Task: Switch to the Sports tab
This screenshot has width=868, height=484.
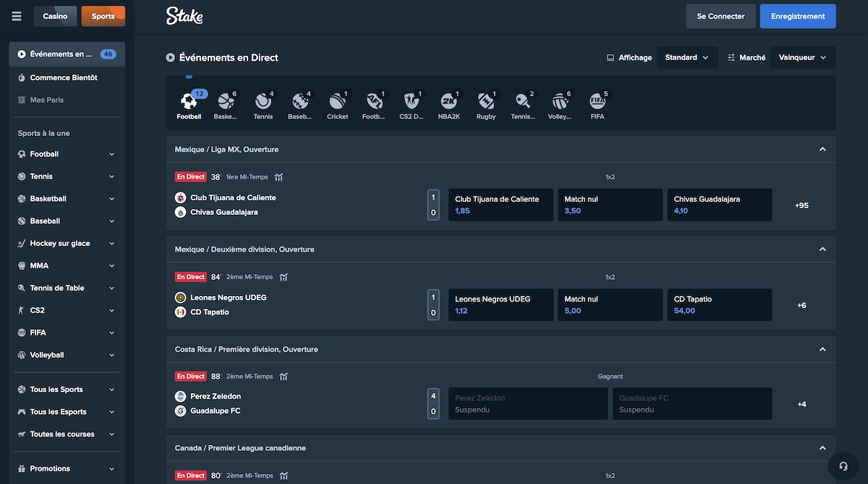Action: [103, 16]
